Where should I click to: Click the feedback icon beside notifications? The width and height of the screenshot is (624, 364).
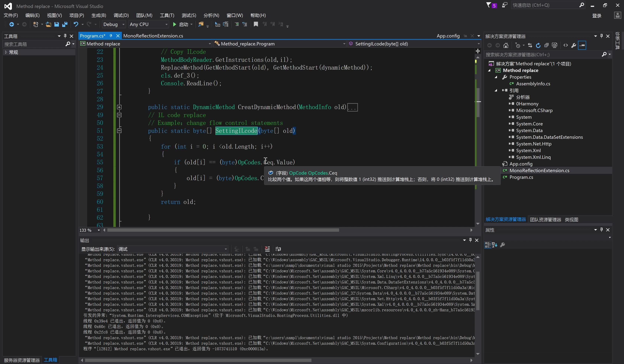pos(504,5)
